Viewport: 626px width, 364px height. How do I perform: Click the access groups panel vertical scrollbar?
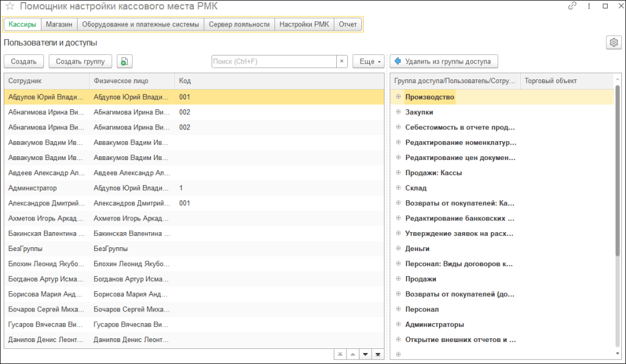coord(617,214)
